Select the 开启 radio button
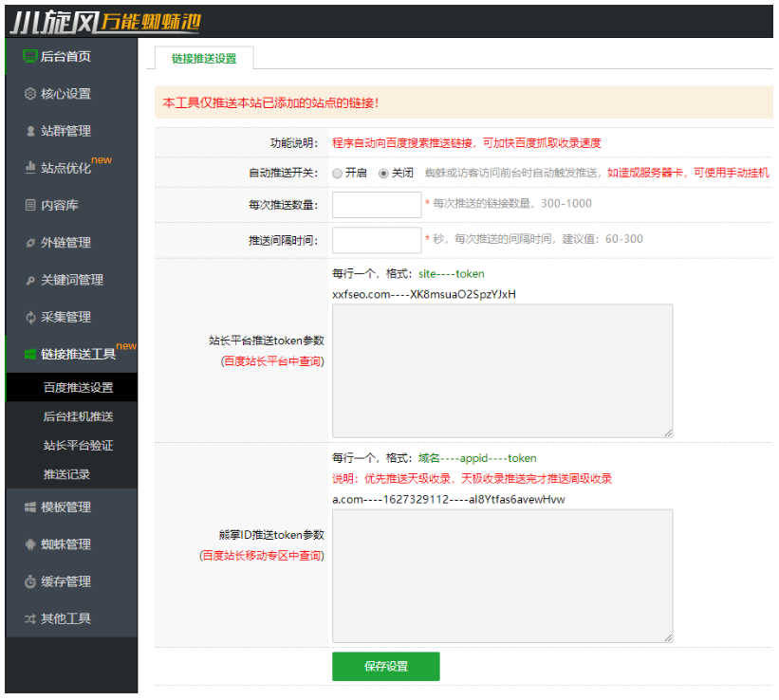779x700 pixels. 337,174
